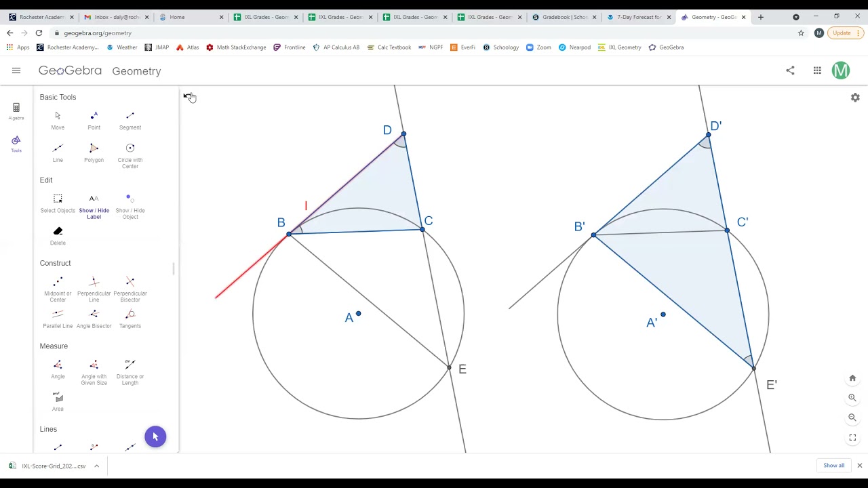This screenshot has height=488, width=868.
Task: Select the Area tool
Action: tap(58, 402)
